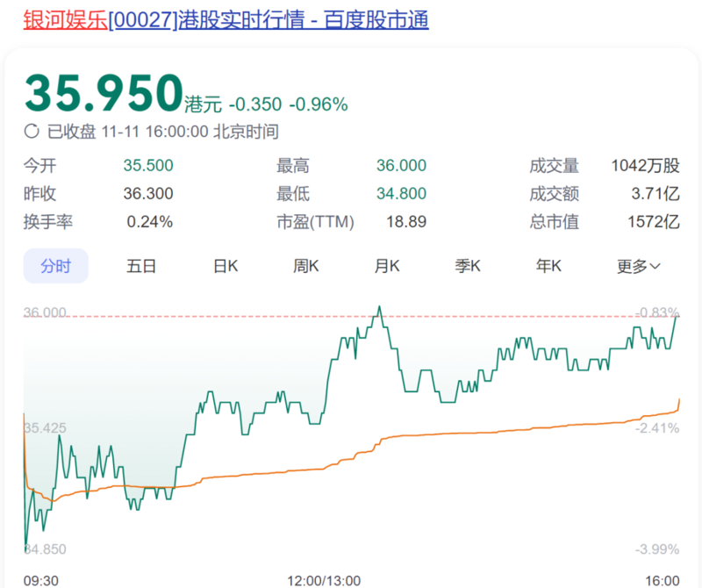Viewport: 702px width, 588px height.
Task: Open the 周K weekly chart tab
Action: click(x=306, y=266)
